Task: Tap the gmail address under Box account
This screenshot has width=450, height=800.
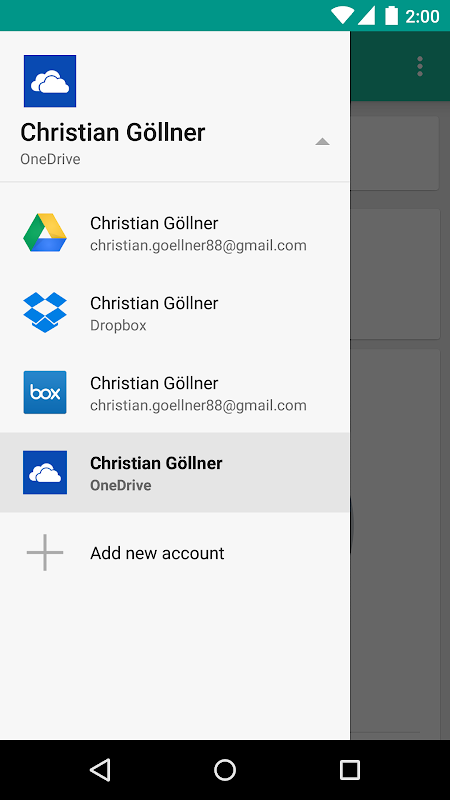Action: click(198, 406)
